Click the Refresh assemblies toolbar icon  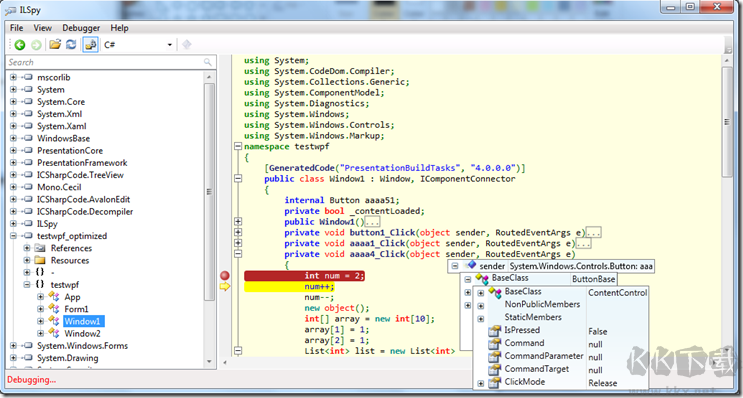tap(71, 45)
